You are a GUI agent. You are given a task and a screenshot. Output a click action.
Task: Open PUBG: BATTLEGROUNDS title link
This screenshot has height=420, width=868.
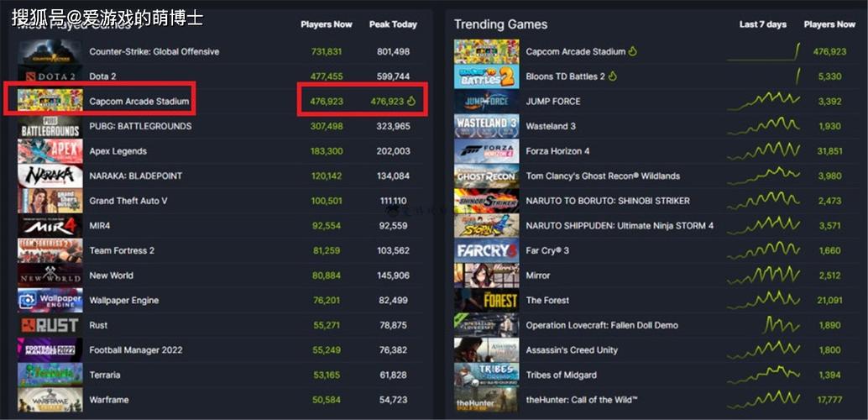pos(140,126)
